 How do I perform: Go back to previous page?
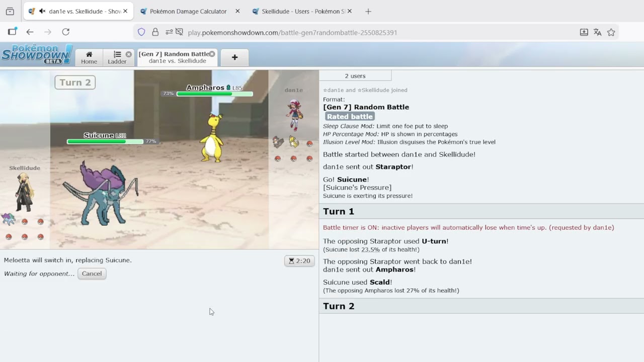(x=30, y=32)
